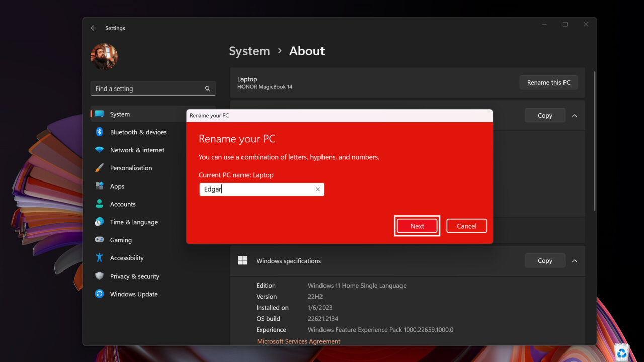This screenshot has height=362, width=644.
Task: Expand the Device specifications chevron
Action: 574,115
